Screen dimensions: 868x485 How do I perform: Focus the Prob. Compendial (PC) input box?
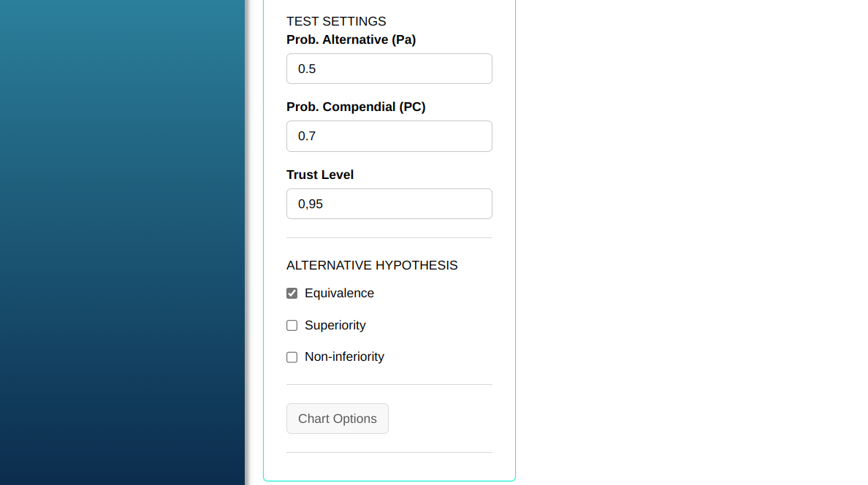pos(389,136)
